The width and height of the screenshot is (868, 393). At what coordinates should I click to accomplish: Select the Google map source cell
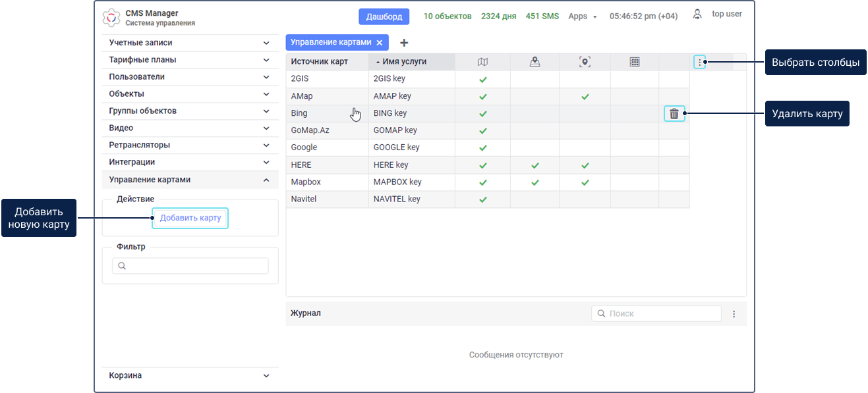click(327, 148)
